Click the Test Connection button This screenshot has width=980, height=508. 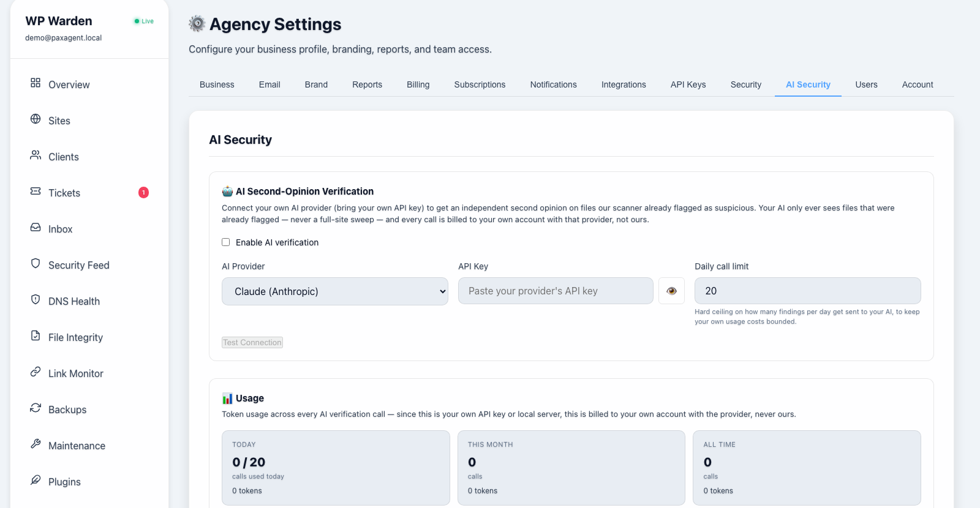pyautogui.click(x=252, y=343)
